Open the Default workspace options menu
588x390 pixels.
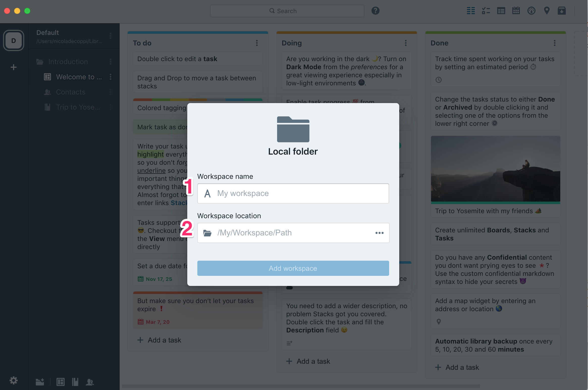(x=111, y=36)
